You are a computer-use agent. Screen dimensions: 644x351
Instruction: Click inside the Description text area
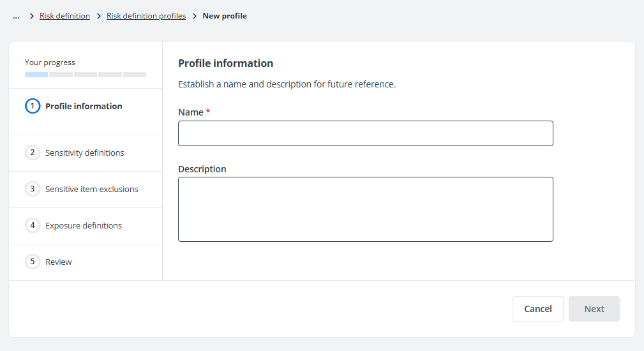pos(365,209)
